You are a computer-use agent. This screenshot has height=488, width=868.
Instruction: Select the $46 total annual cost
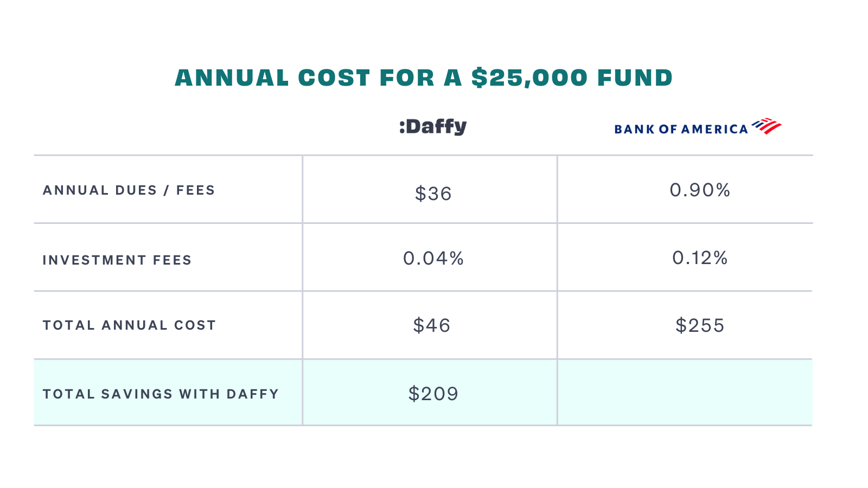(432, 325)
